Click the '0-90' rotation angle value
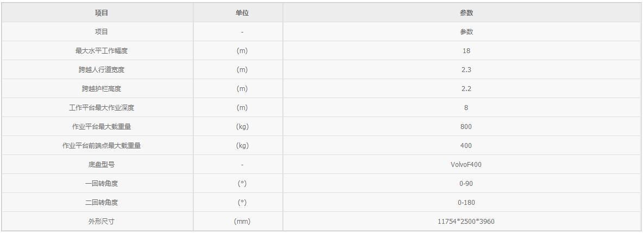 click(x=466, y=184)
